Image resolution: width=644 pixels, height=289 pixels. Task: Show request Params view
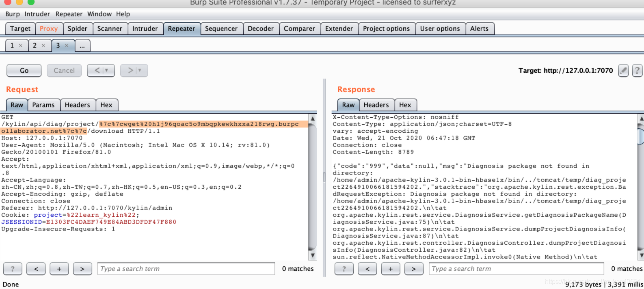(x=43, y=105)
